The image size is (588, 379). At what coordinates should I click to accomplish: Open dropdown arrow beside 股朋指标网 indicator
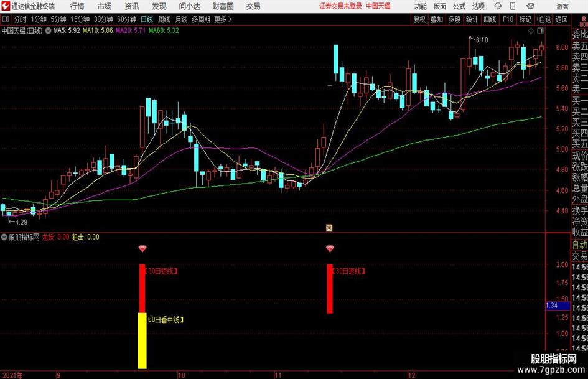4,237
